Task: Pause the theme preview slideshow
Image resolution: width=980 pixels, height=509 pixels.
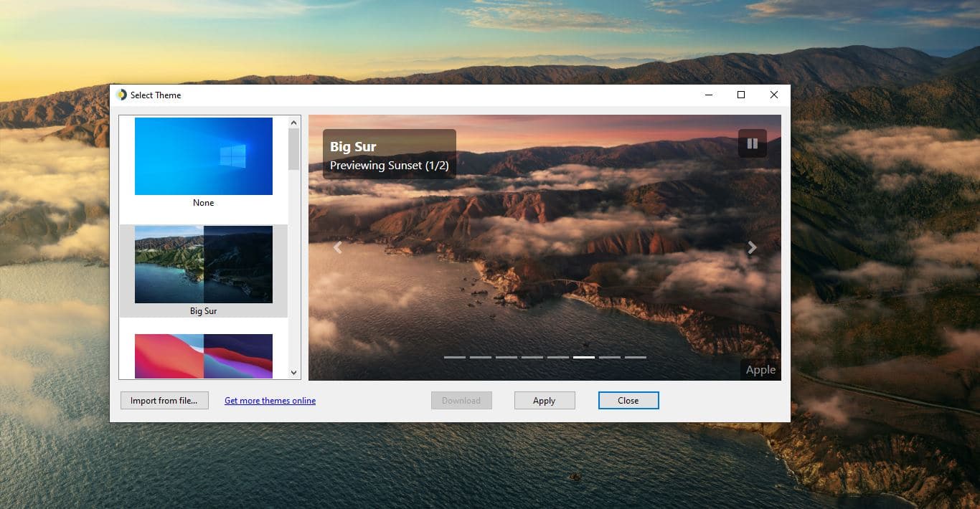Action: pyautogui.click(x=753, y=143)
